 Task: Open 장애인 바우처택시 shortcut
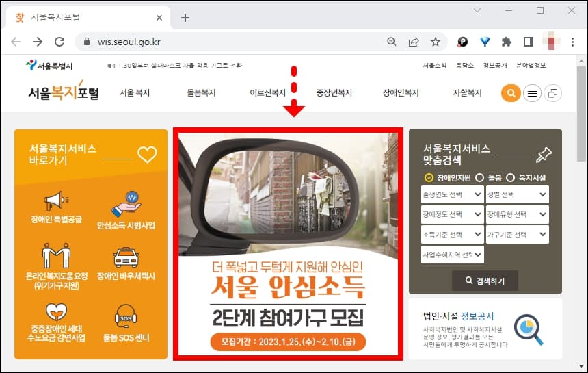click(126, 265)
